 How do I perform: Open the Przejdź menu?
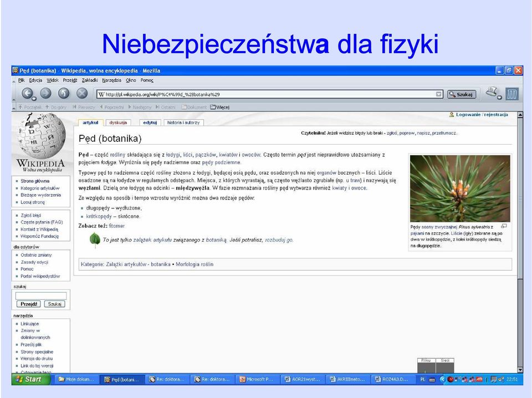tap(70, 80)
